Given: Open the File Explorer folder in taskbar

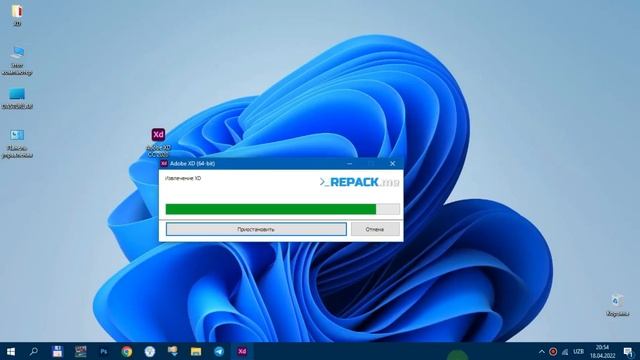Looking at the screenshot, I should [196, 351].
